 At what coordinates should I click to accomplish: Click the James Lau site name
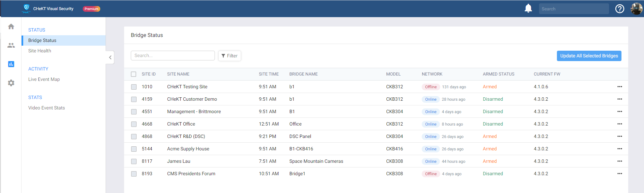179,161
